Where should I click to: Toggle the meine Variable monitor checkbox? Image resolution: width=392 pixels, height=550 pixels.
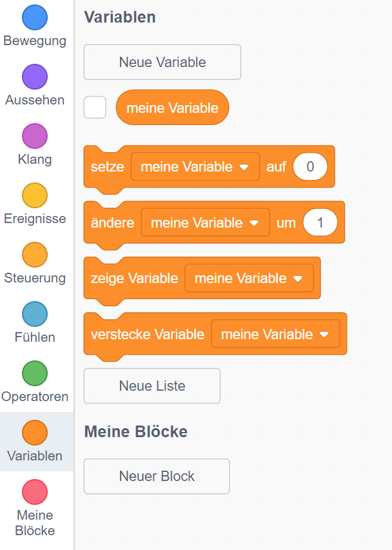pyautogui.click(x=95, y=108)
